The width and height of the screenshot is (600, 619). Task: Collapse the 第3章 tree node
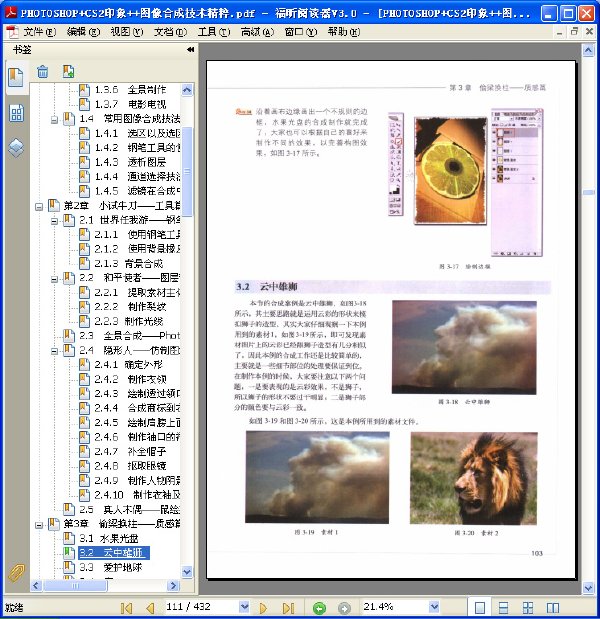pos(39,525)
